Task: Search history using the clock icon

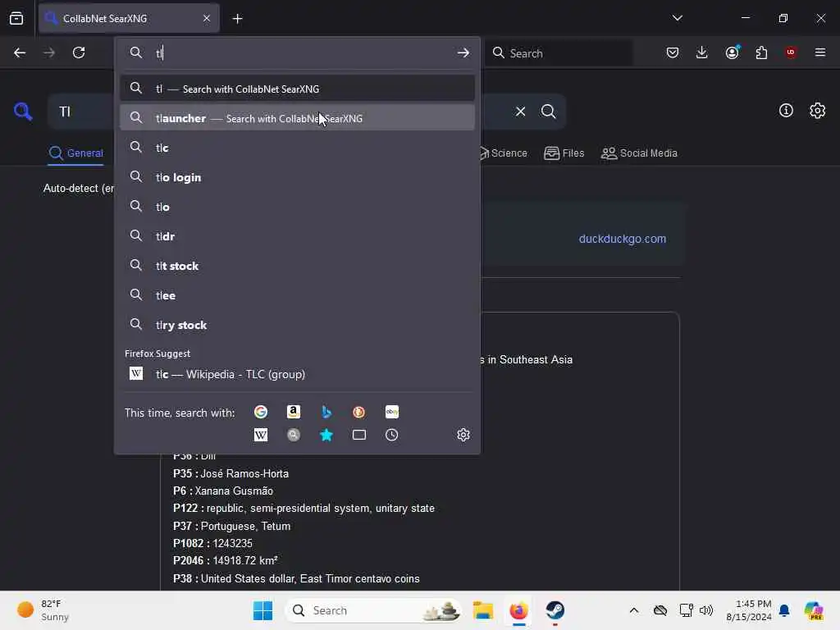Action: (392, 435)
